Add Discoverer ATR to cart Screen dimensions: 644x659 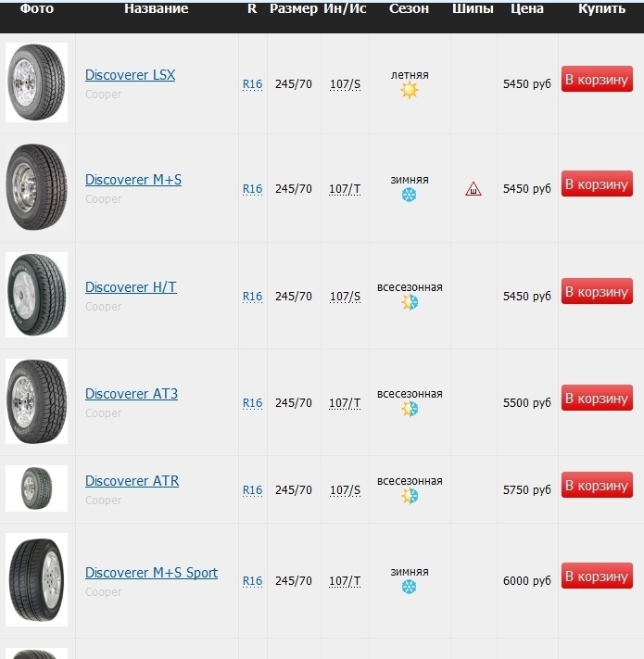coord(597,485)
